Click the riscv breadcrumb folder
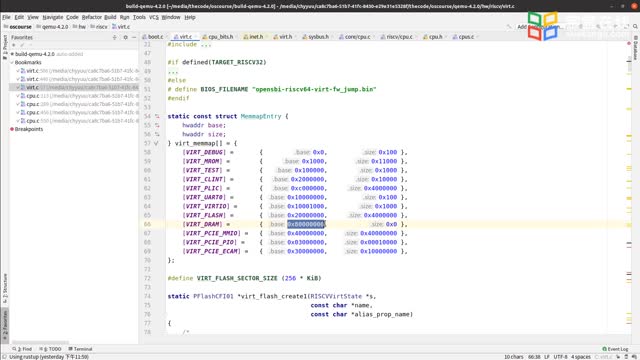640x360 pixels. 99,27
